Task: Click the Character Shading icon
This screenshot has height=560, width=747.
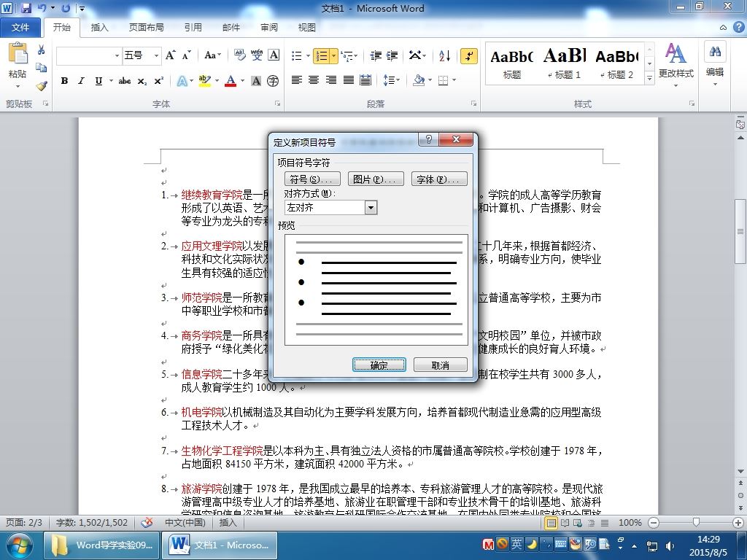Action: coord(256,81)
